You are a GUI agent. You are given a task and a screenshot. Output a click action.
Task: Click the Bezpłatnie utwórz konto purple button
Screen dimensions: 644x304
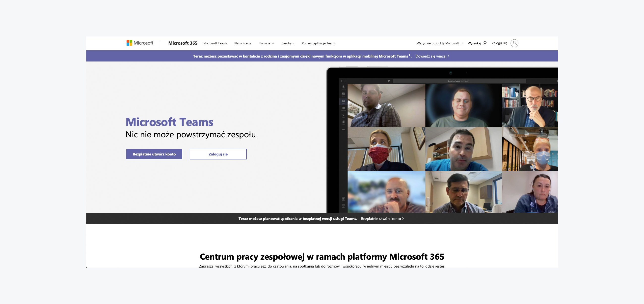click(154, 154)
